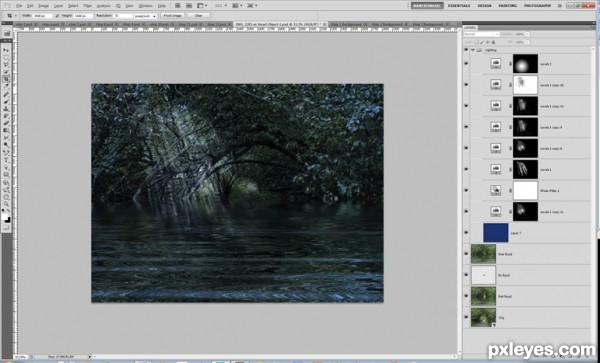Select the Shape tool
This screenshot has width=600, height=363.
click(x=7, y=174)
